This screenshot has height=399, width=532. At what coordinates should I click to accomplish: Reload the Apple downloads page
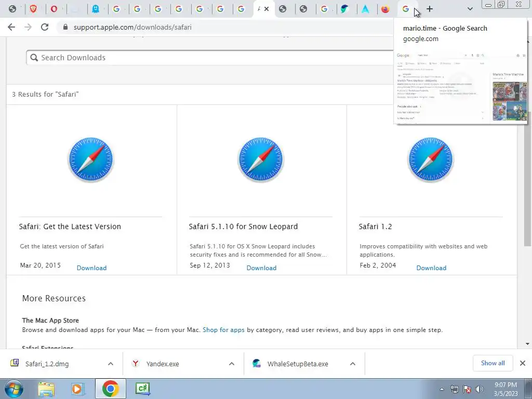[x=45, y=27]
